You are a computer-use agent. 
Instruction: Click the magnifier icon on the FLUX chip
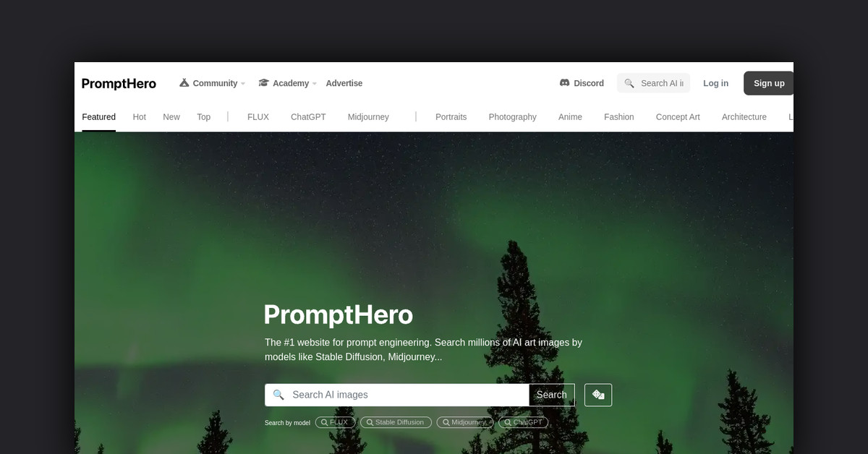(325, 422)
